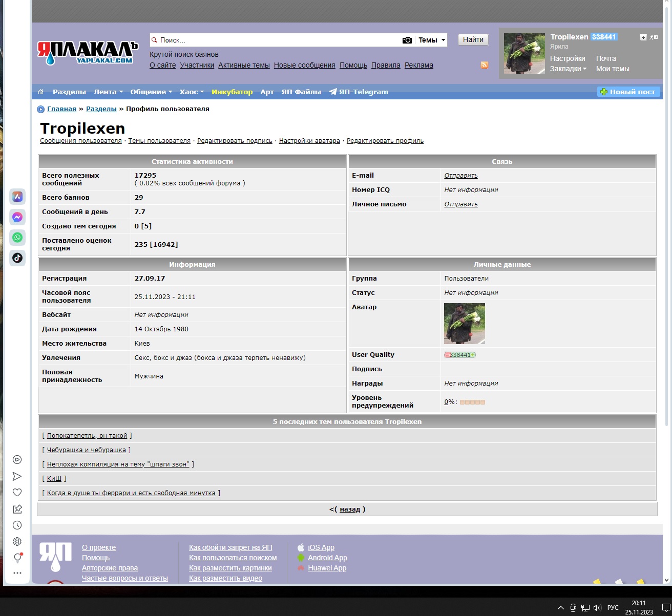Expand the Темы search dropdown
Screen dimensions: 672x616
(x=432, y=40)
